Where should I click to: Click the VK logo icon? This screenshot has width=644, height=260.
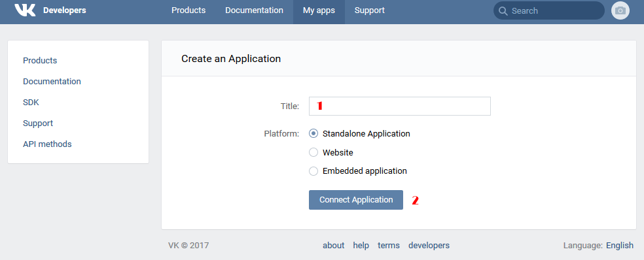click(25, 10)
